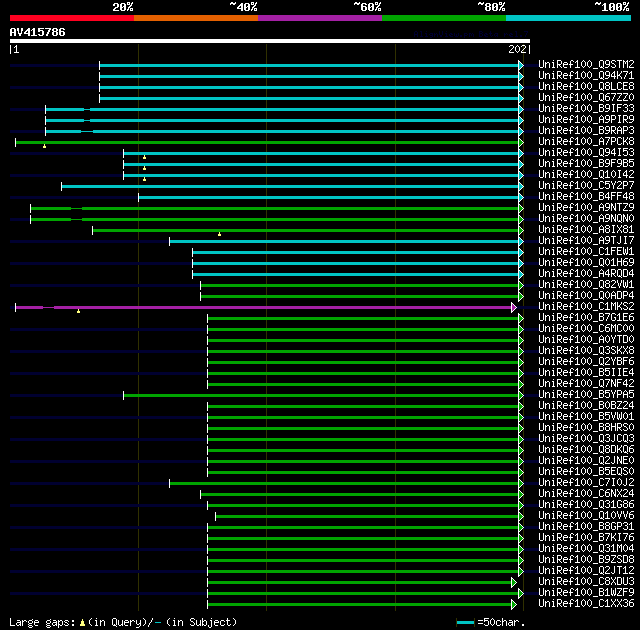The width and height of the screenshot is (640, 630).
Task: Click the start tick of the B5YPA5 bar
Action: coord(124,395)
